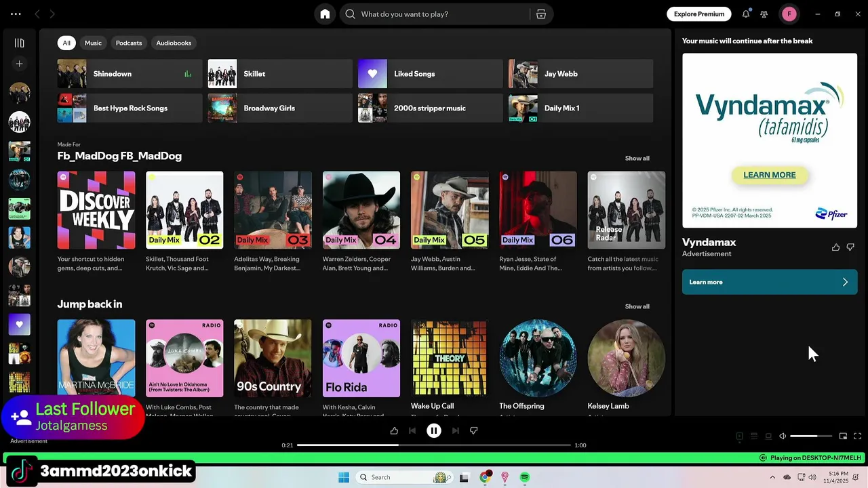Show all in Jump back in section
The image size is (868, 488).
click(637, 306)
